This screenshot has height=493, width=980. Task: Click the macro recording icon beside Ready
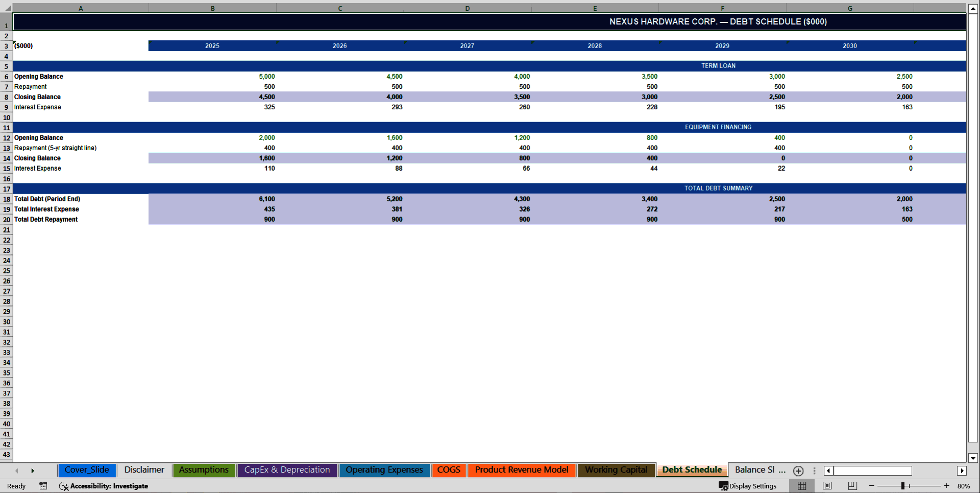[43, 486]
